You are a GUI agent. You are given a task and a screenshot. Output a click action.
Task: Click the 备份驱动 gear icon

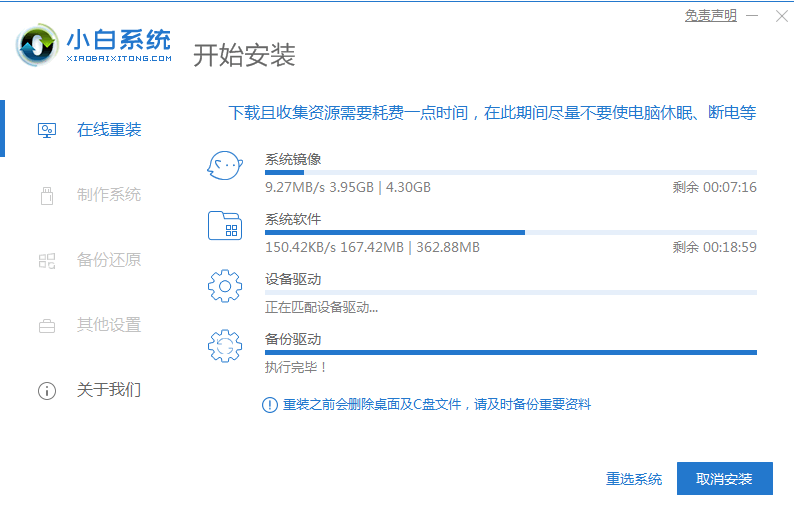click(x=225, y=346)
